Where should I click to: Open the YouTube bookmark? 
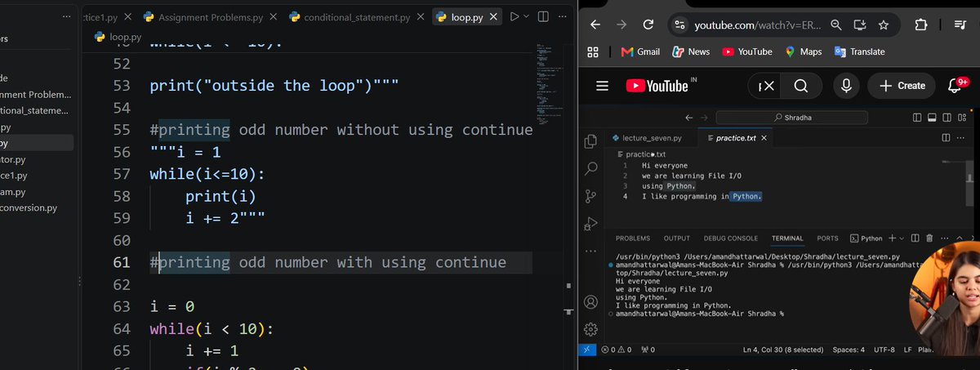tap(746, 51)
